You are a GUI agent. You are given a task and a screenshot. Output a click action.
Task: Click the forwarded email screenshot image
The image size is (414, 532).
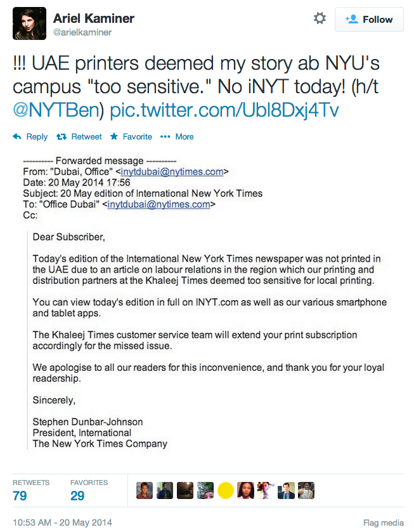209,304
